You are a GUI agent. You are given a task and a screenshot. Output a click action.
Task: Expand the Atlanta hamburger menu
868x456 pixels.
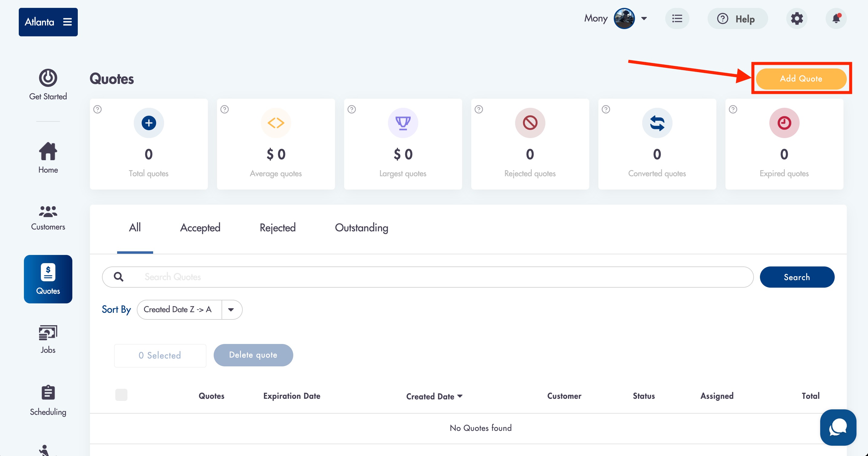coord(67,22)
